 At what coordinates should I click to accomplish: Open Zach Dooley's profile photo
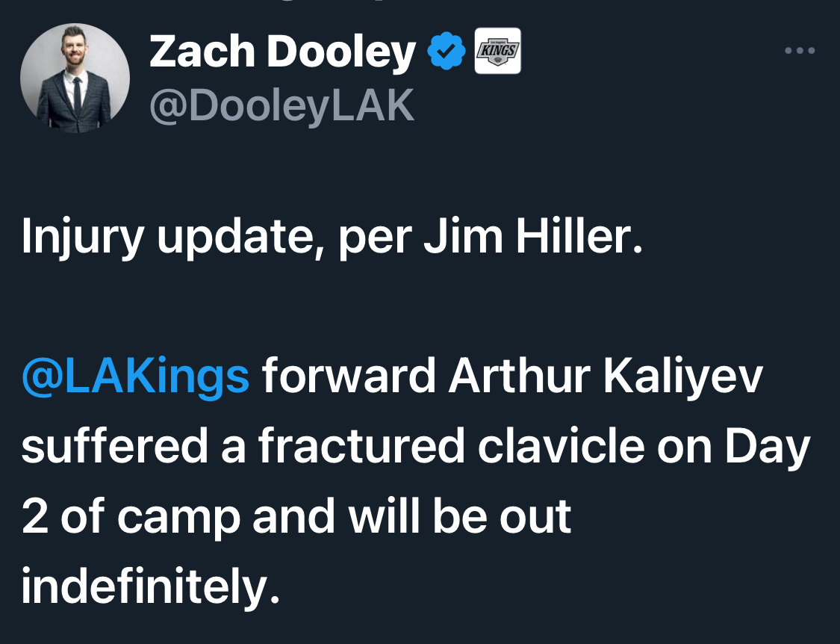[x=75, y=78]
